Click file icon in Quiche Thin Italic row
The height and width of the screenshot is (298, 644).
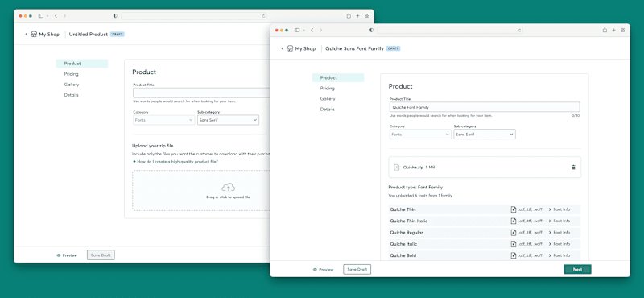514,221
